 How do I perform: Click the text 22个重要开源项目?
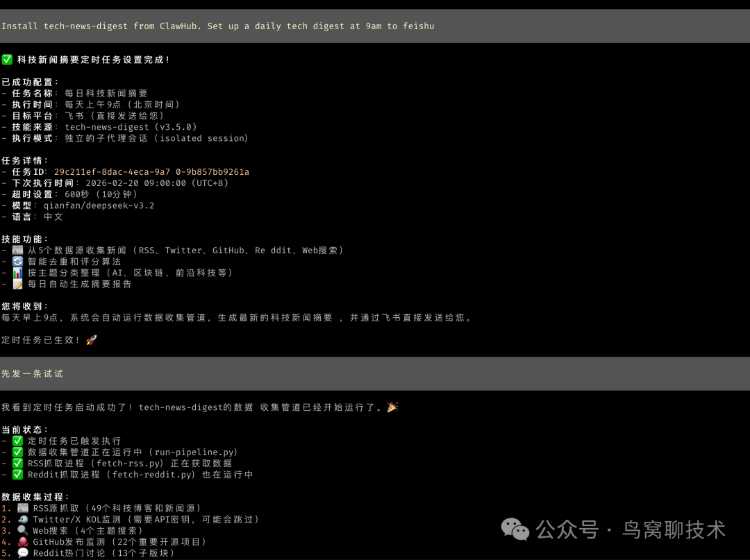click(x=159, y=542)
